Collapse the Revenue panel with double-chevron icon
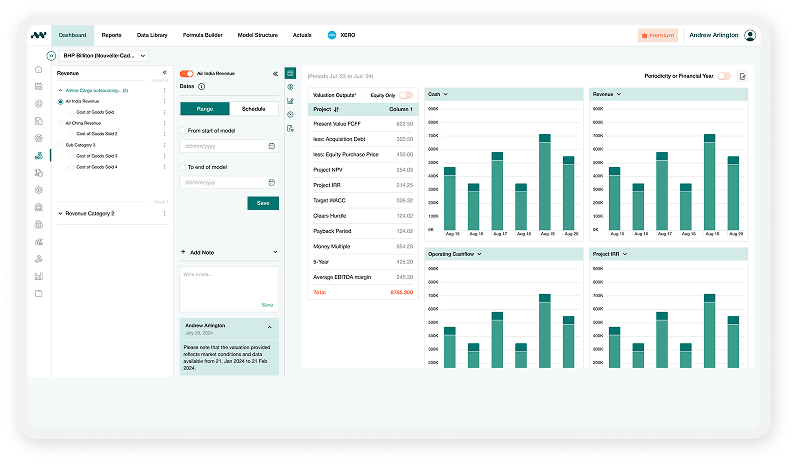Screen dimensions: 794x465 164,73
